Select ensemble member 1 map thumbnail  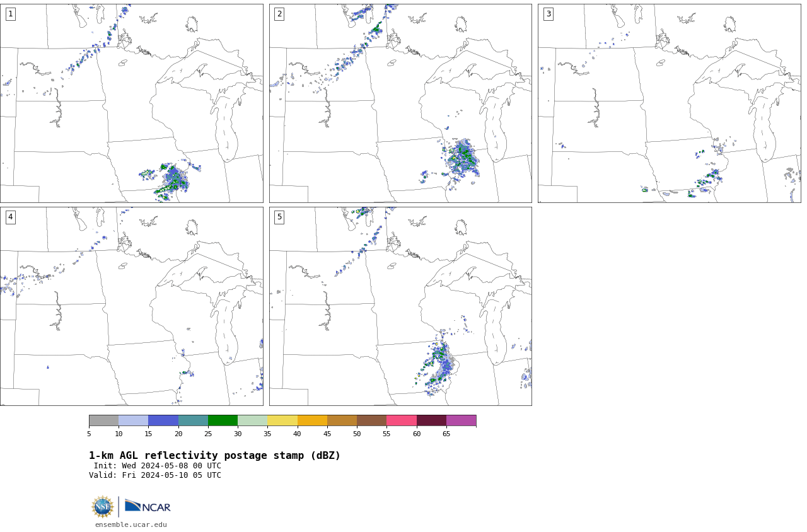click(131, 103)
